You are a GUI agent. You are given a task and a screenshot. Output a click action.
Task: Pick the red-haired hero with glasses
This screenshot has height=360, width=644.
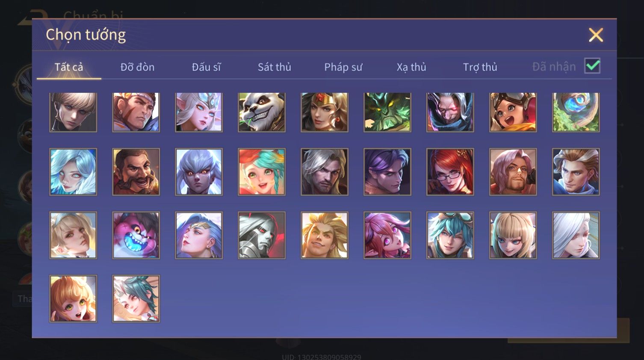(x=450, y=172)
